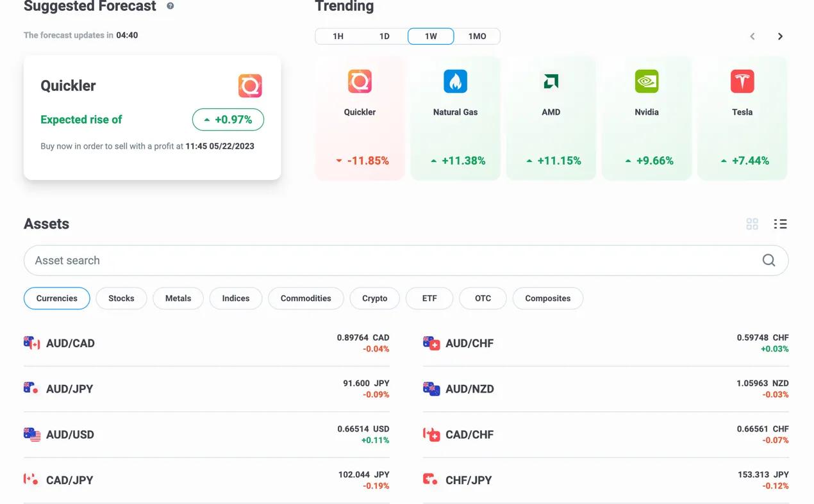Image resolution: width=814 pixels, height=504 pixels.
Task: Click the Natural Gas +11.38% change
Action: (458, 161)
